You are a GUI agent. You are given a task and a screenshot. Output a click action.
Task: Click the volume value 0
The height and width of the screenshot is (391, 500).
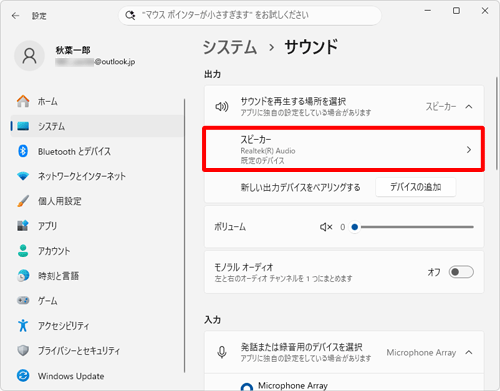[342, 227]
